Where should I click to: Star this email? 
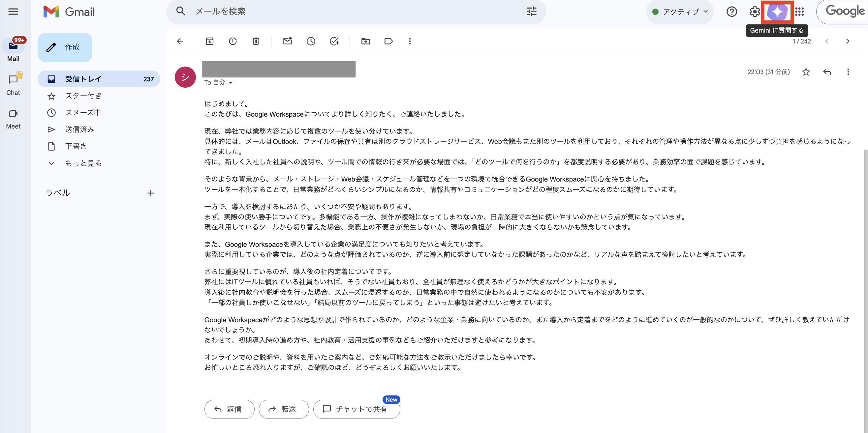(806, 72)
